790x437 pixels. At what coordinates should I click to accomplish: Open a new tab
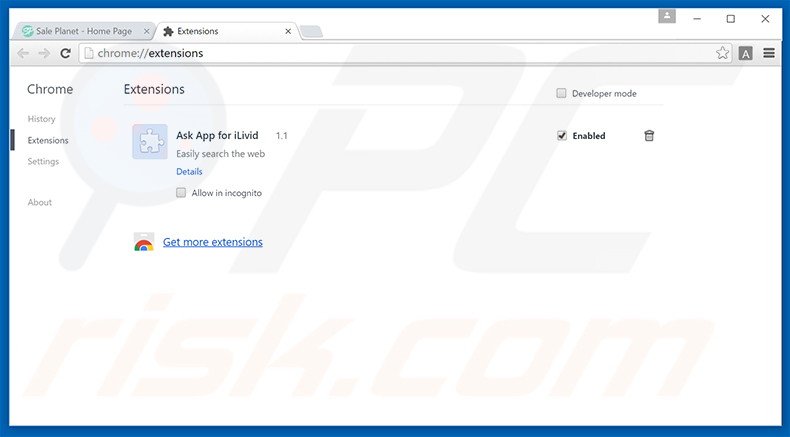pyautogui.click(x=311, y=32)
